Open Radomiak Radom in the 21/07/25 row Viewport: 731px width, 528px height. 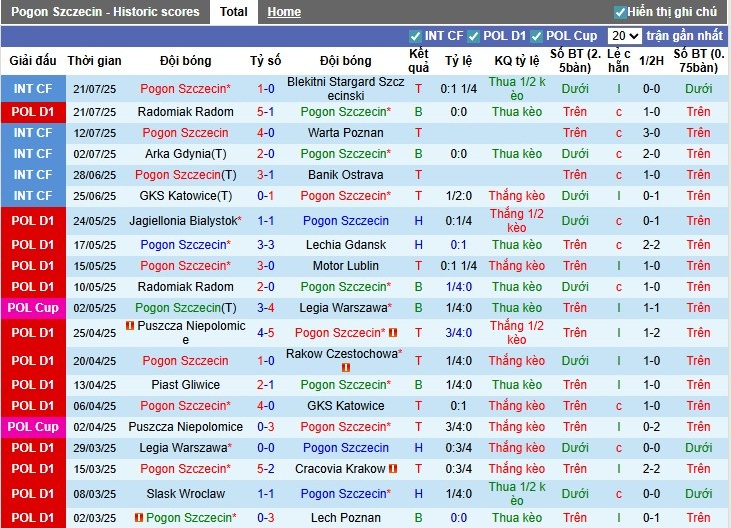[x=186, y=112]
